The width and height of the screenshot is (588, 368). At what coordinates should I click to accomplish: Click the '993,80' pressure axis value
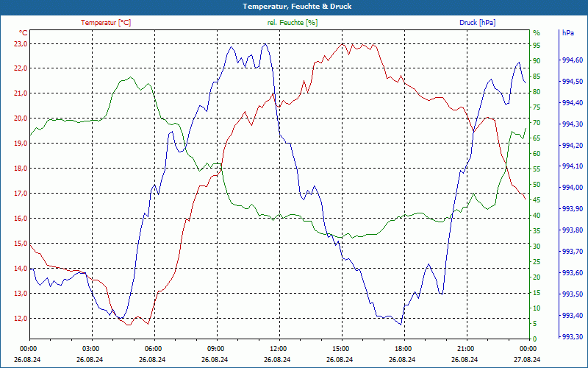(573, 230)
